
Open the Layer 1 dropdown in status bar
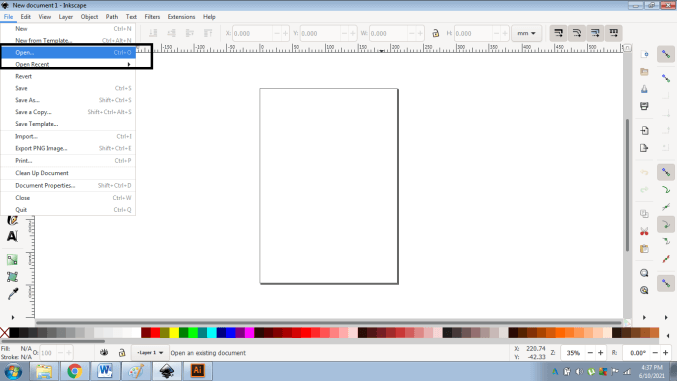[149, 352]
